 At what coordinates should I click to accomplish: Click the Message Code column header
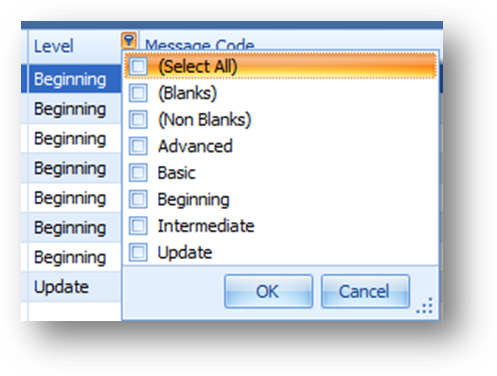[199, 44]
